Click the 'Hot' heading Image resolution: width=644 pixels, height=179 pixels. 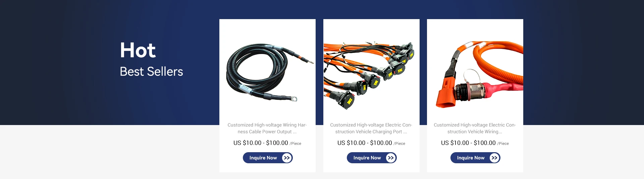pyautogui.click(x=138, y=50)
